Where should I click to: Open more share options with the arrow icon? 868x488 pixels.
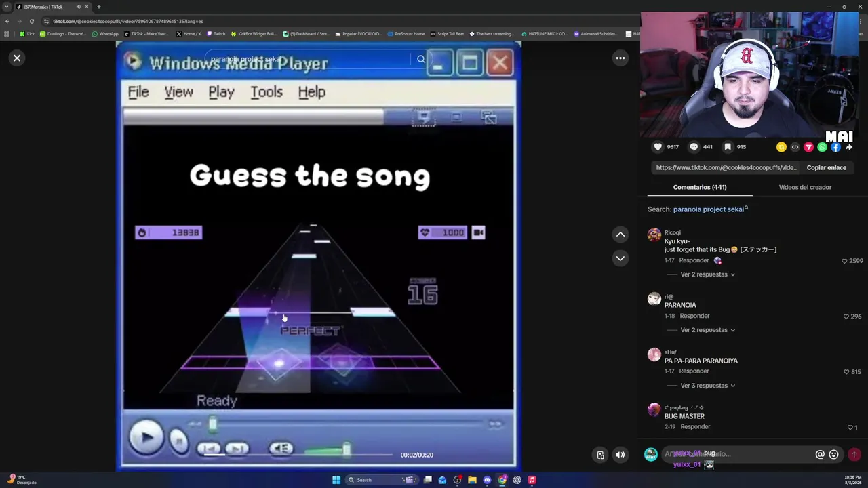849,147
